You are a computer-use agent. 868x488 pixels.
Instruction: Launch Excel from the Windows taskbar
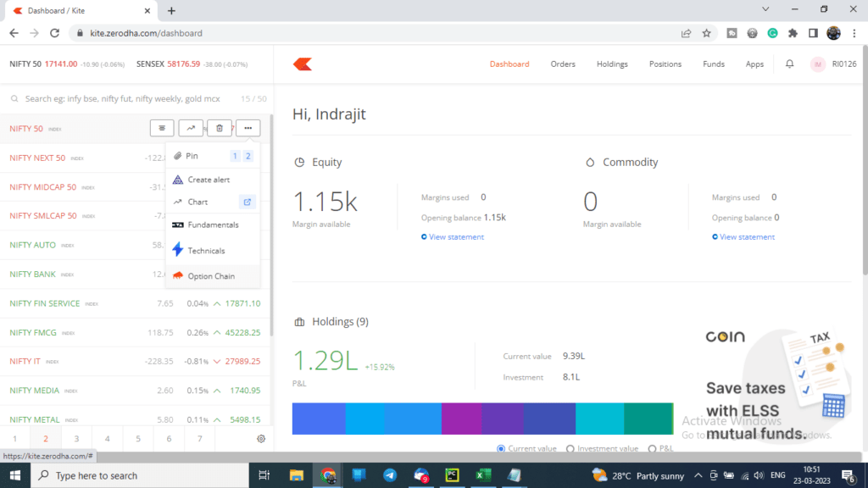pos(483,475)
